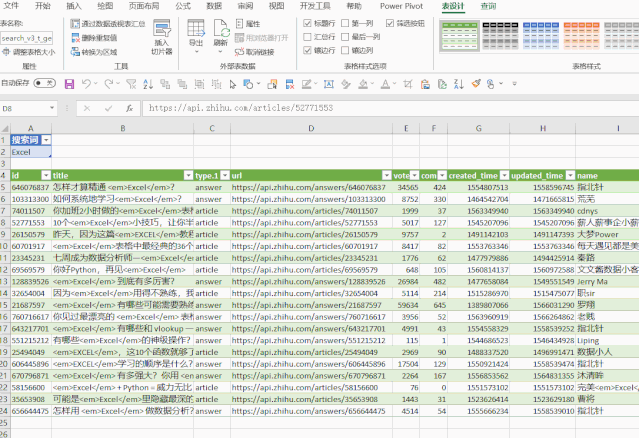This screenshot has height=438, width=639.
Task: Toggle Banded Columns (镶边列) checkbox
Action: click(x=345, y=50)
